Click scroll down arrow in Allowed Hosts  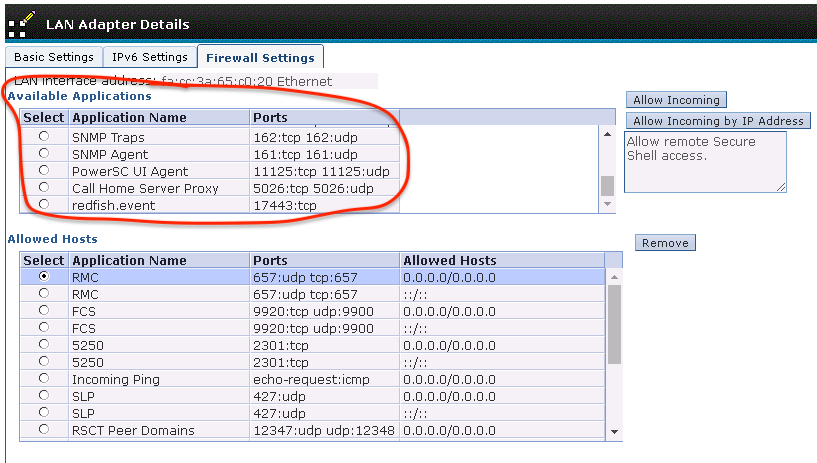tap(614, 432)
